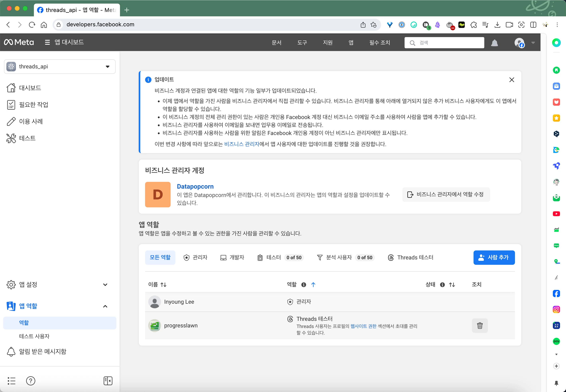
Task: Follow the 비즈니스 관리자 link in the notice
Action: [x=242, y=144]
